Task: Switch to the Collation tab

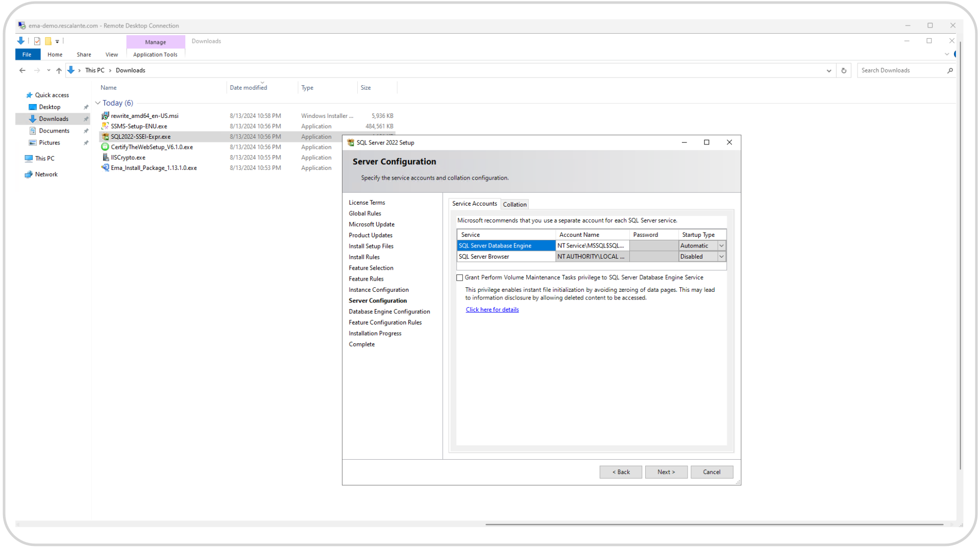Action: pyautogui.click(x=514, y=205)
